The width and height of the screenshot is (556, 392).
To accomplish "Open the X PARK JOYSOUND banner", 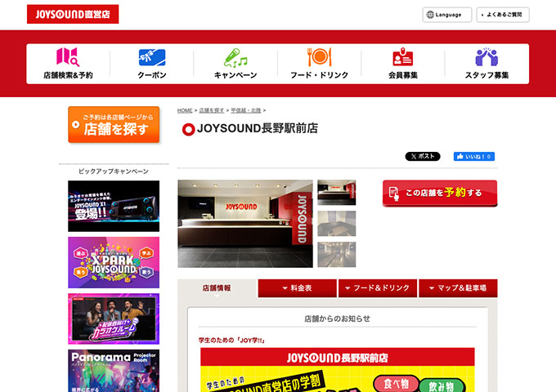I will pyautogui.click(x=114, y=262).
